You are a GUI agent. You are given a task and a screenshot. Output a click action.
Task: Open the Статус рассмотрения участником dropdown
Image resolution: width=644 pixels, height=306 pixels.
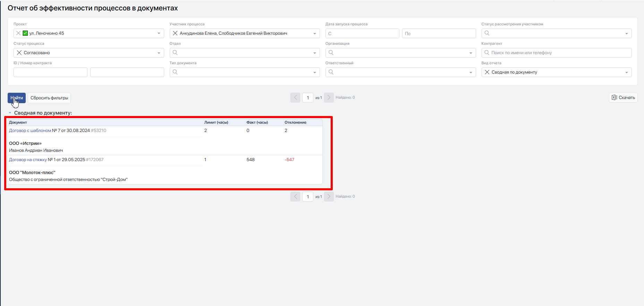pos(557,33)
